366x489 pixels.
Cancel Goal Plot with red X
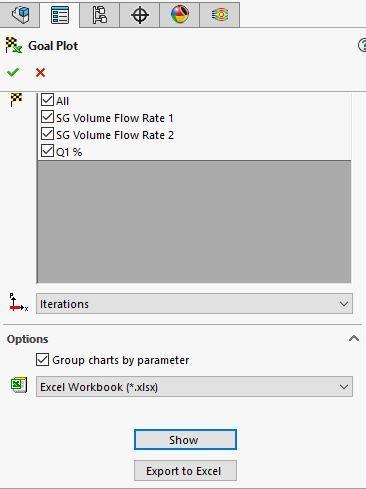tap(40, 72)
